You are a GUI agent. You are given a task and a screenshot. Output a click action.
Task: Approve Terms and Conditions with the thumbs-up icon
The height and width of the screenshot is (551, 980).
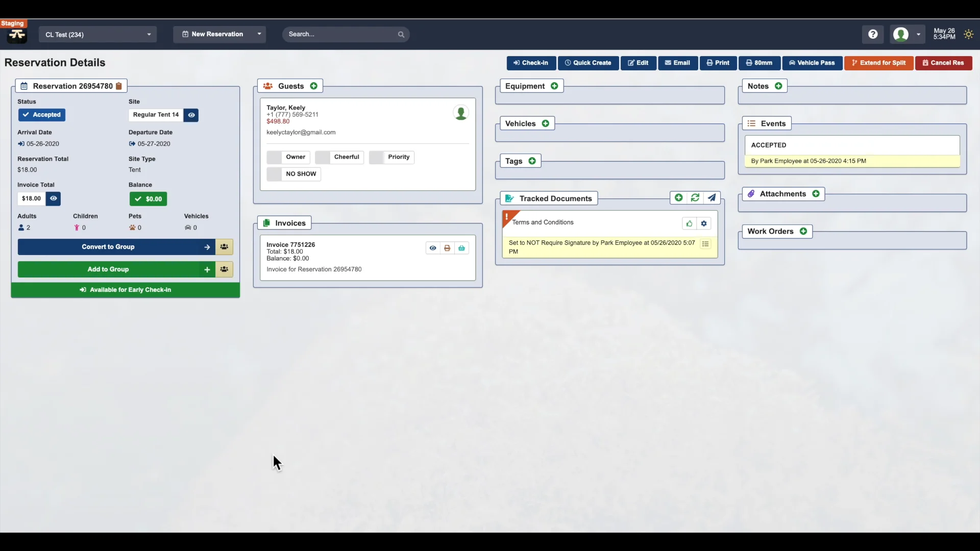(689, 223)
